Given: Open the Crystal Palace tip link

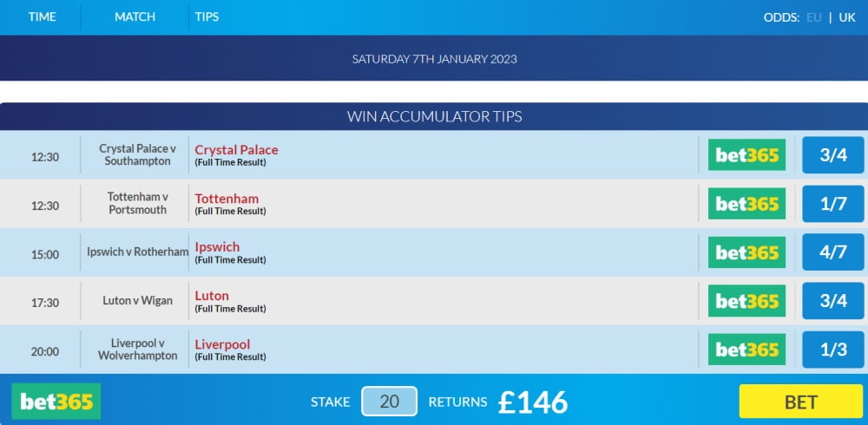Looking at the screenshot, I should click(x=236, y=150).
